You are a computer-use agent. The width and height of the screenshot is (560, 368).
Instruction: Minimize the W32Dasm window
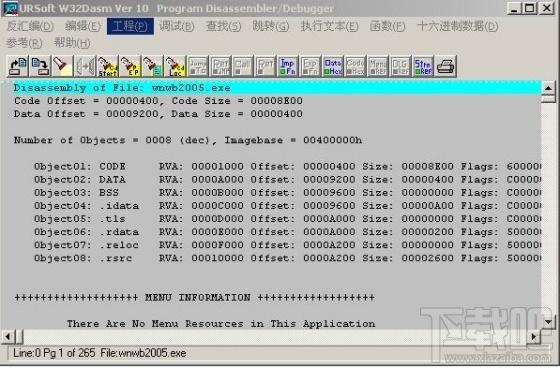[x=514, y=8]
